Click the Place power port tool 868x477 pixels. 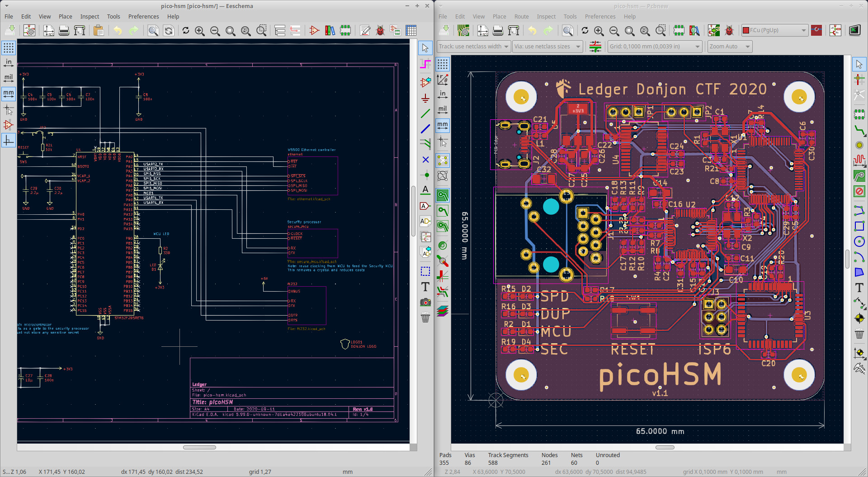425,98
